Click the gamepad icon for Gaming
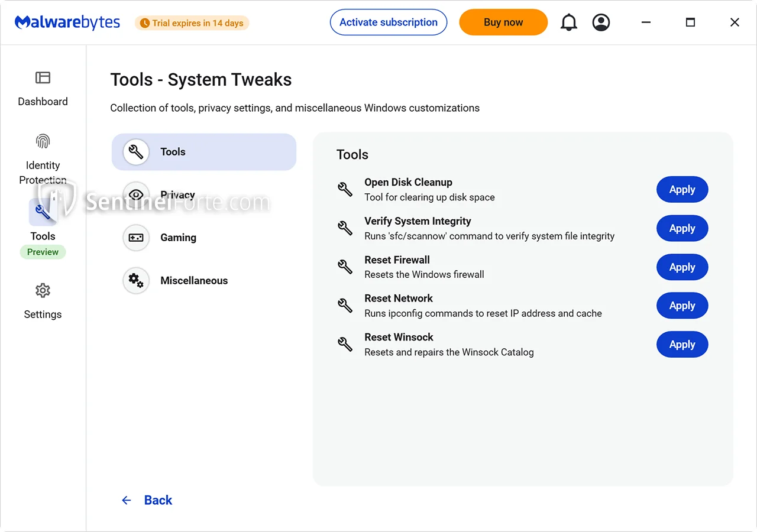Viewport: 757px width, 532px height. [136, 238]
